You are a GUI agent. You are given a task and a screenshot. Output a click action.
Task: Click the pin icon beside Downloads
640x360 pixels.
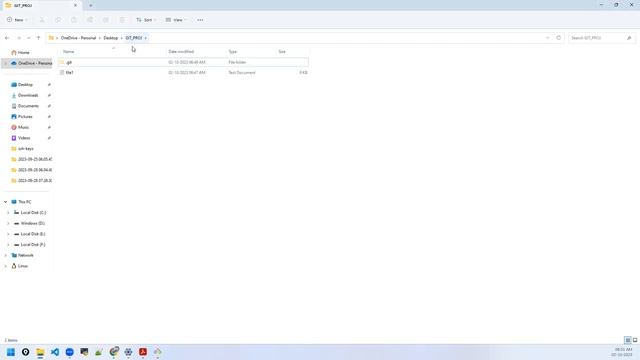49,95
